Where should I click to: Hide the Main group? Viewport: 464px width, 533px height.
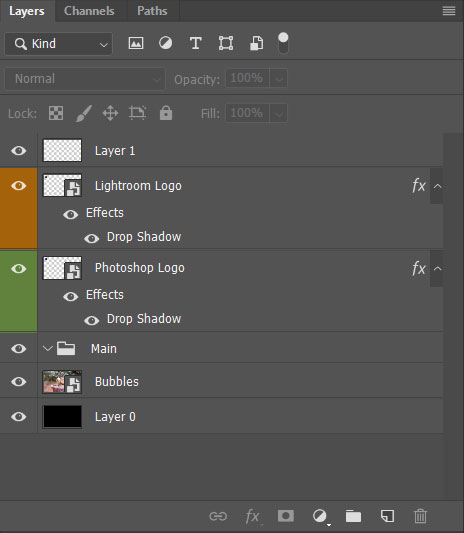pos(19,348)
